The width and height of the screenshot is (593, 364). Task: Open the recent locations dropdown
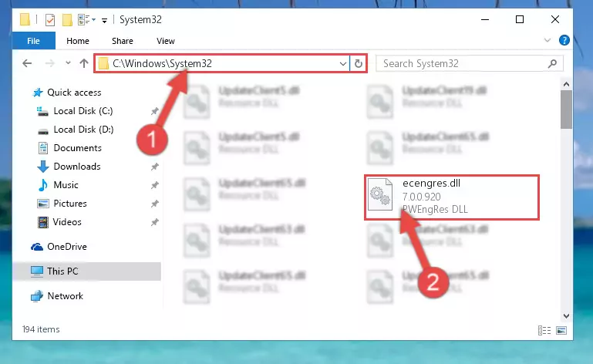point(68,62)
